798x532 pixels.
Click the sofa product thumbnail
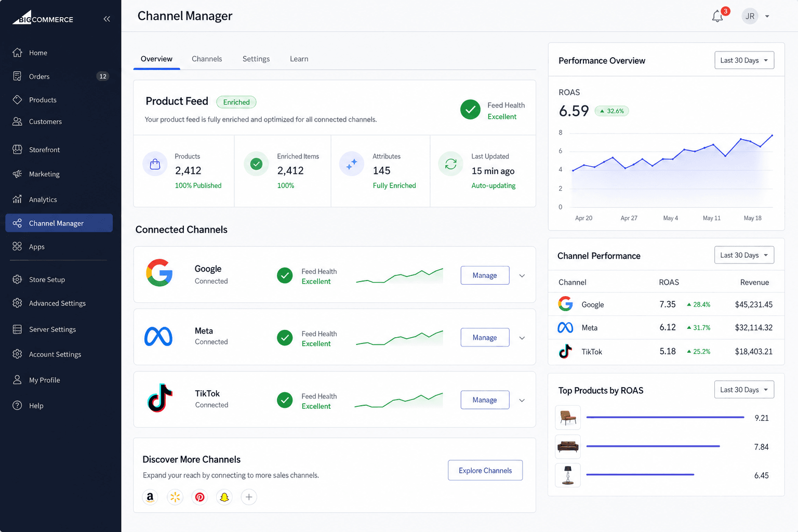[x=568, y=446]
